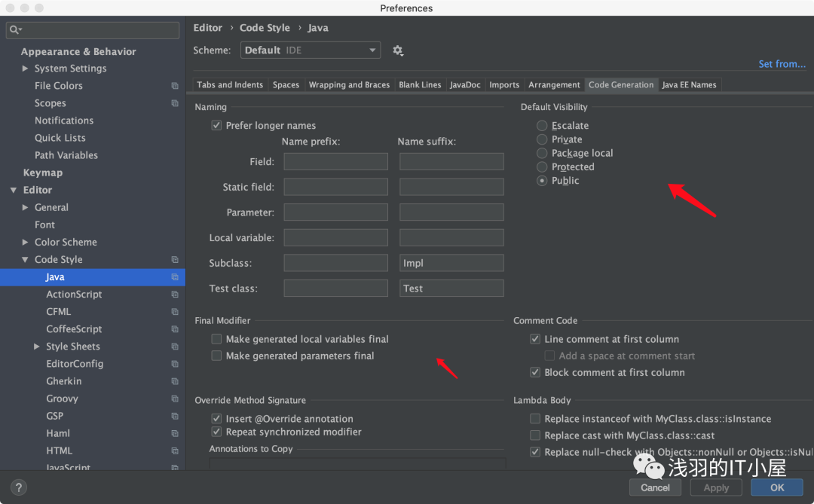Open Wrapping and Braces tab
814x504 pixels.
[350, 84]
